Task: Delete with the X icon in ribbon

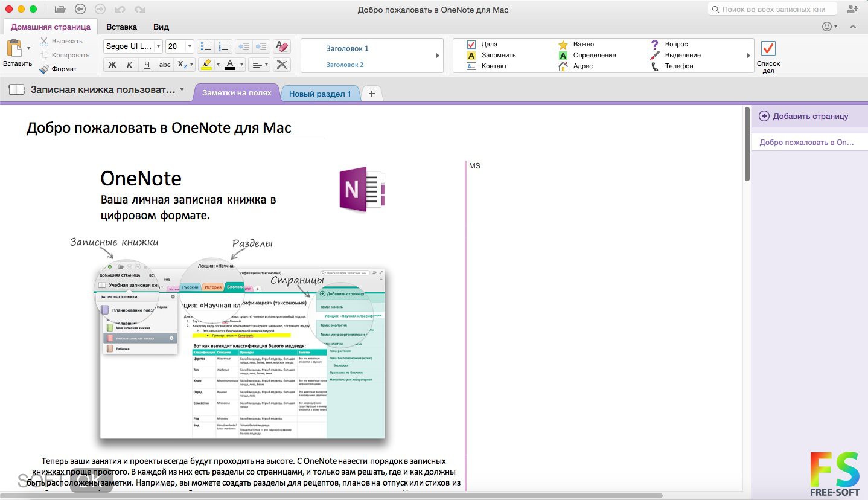Action: [x=282, y=65]
